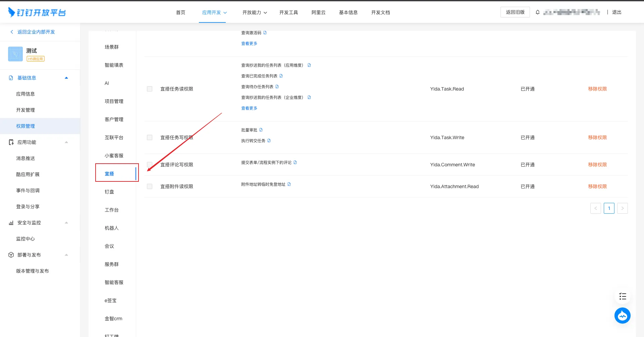Viewport: 644px width, 337px height.
Task: Expand the 开放能力 dropdown
Action: [255, 12]
